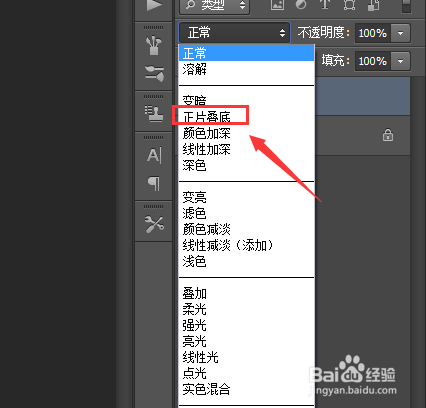
Task: Select 柔光 blend mode
Action: click(x=247, y=309)
